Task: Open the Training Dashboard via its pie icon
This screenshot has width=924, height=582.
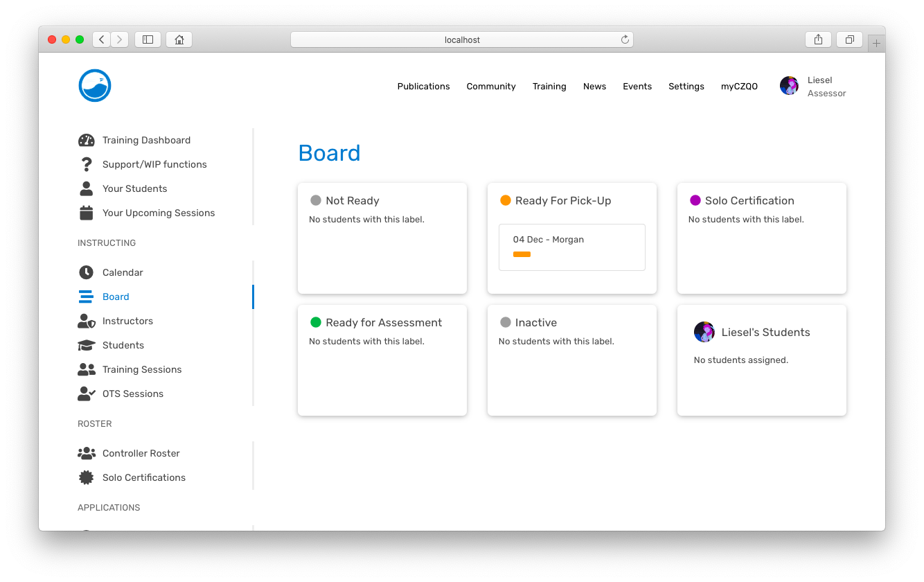Action: 86,140
